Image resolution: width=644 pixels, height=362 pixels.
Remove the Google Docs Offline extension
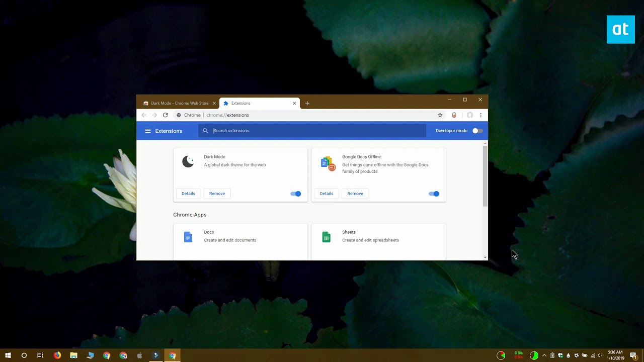(355, 194)
